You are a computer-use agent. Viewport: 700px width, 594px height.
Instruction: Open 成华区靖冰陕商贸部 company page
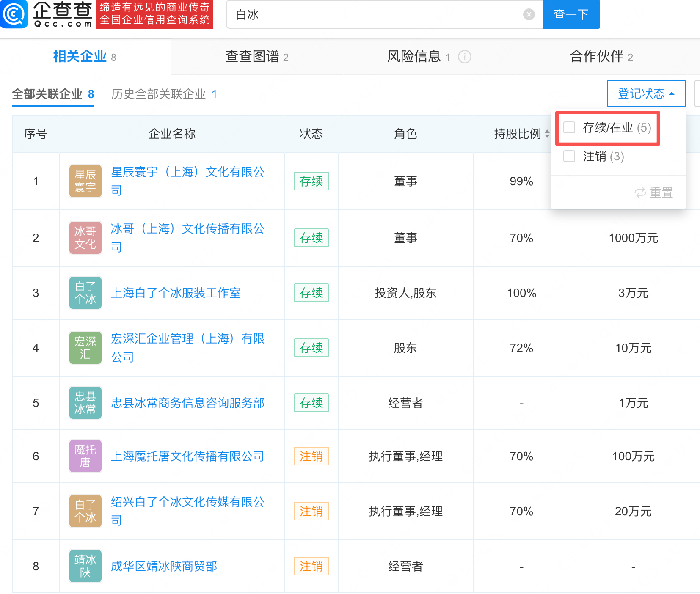coord(164,566)
